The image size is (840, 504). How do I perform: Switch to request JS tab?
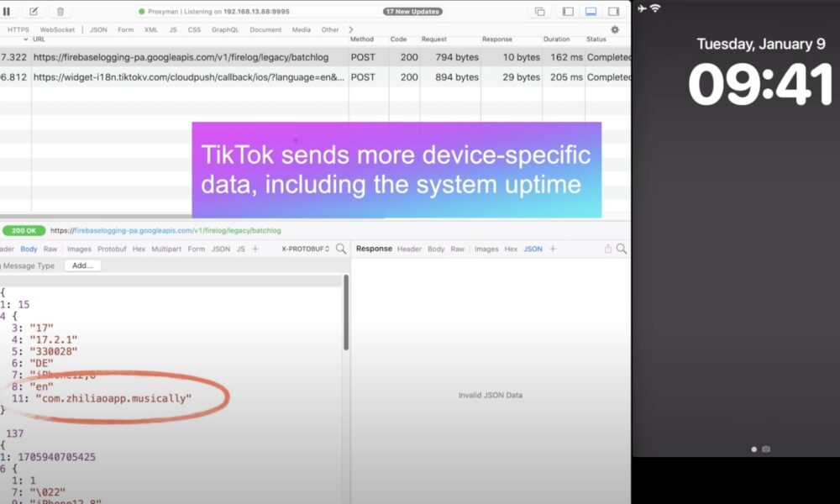[x=241, y=249]
